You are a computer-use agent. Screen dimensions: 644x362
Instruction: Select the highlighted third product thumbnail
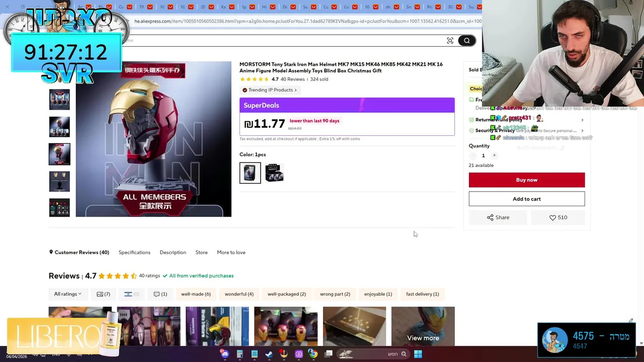[x=59, y=154]
